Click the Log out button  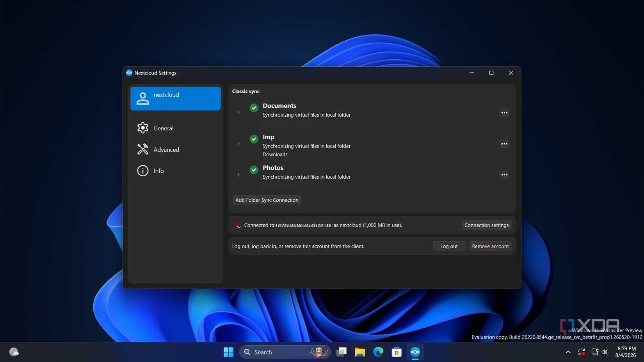(449, 246)
